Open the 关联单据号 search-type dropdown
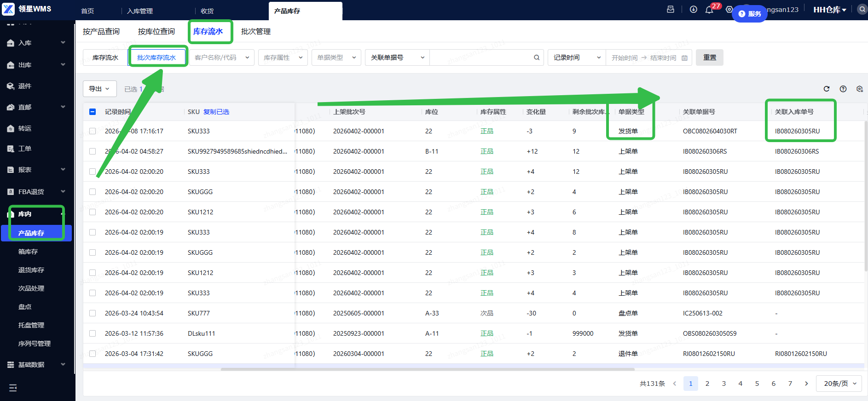 pos(397,57)
